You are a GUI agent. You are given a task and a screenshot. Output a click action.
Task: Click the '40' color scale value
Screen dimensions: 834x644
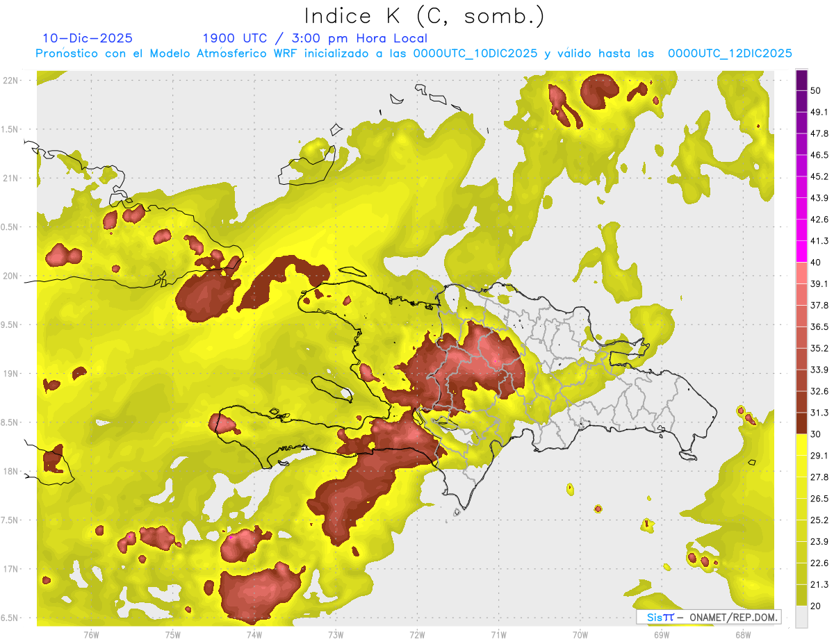[816, 263]
